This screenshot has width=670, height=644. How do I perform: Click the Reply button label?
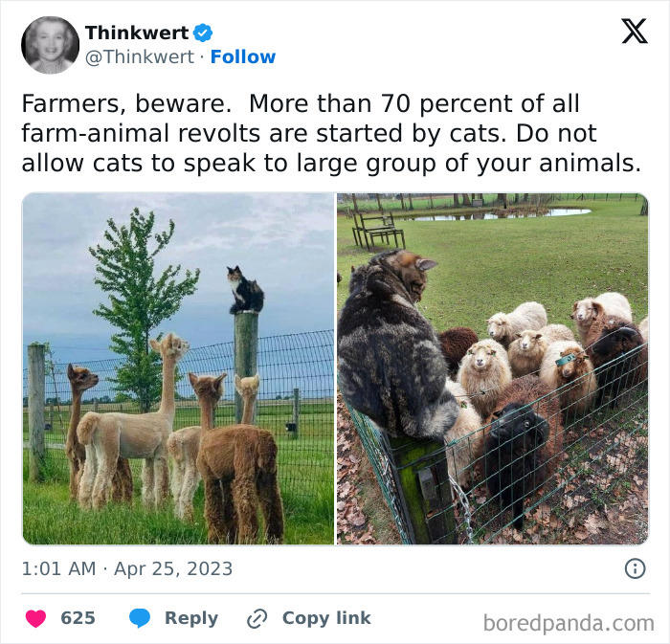tap(191, 618)
